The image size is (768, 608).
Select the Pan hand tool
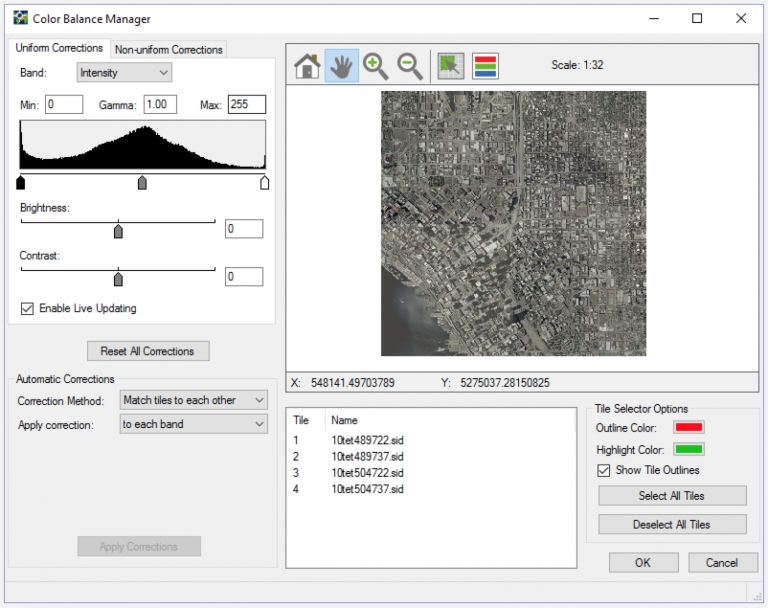[x=341, y=66]
